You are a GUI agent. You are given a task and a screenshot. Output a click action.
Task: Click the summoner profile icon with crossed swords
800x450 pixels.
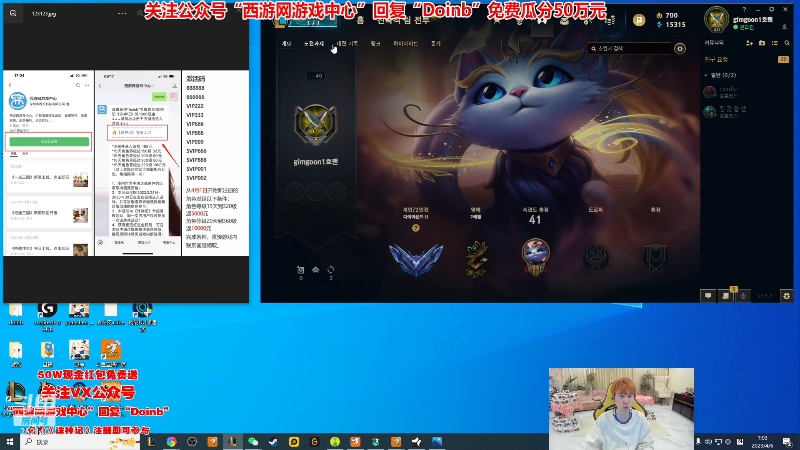point(315,125)
